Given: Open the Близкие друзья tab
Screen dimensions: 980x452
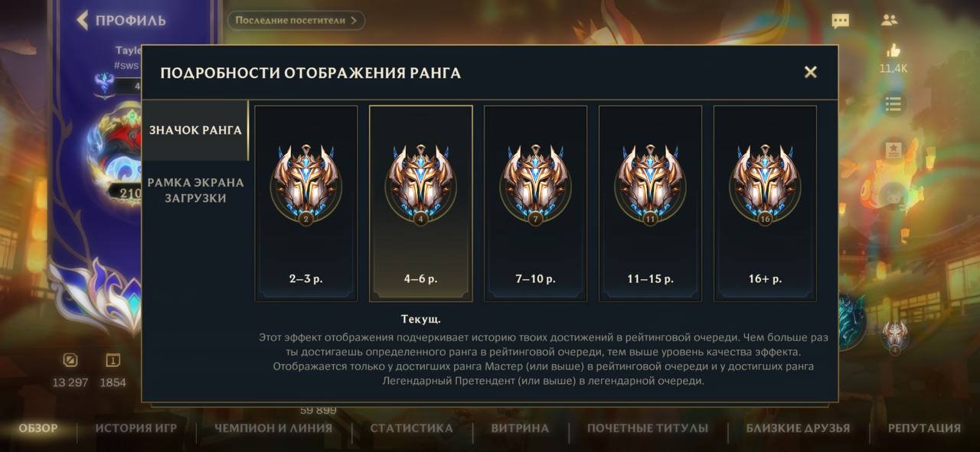Looking at the screenshot, I should (798, 428).
